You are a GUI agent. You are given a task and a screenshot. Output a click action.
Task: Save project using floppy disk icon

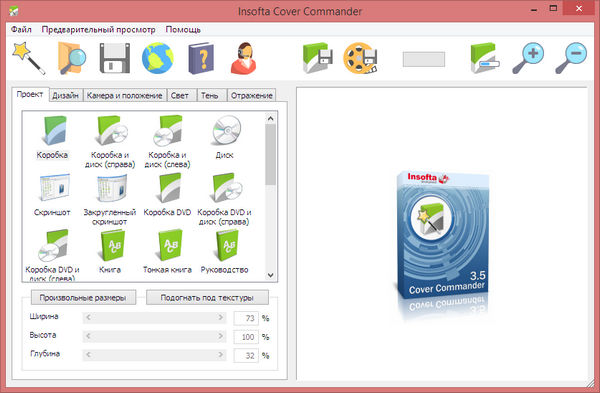click(115, 58)
